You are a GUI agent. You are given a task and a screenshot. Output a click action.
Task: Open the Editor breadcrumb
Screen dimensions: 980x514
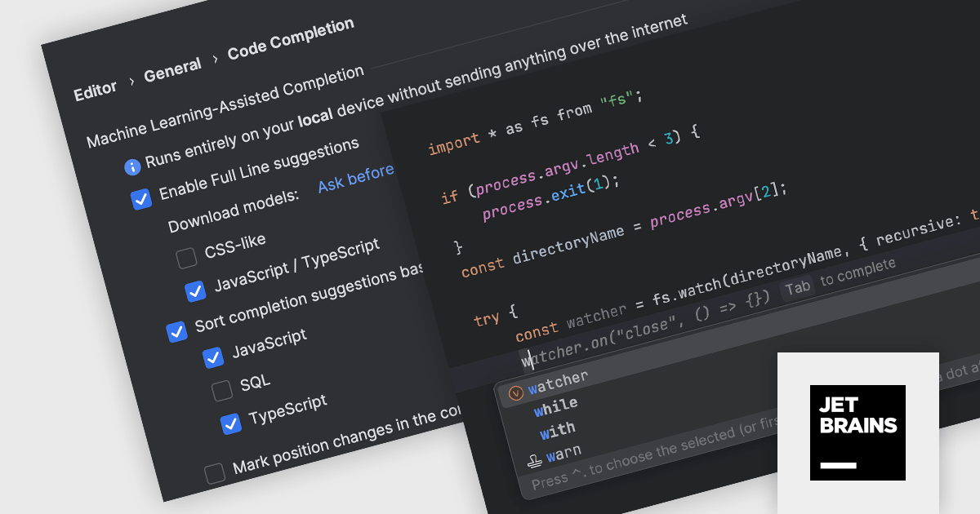click(96, 90)
